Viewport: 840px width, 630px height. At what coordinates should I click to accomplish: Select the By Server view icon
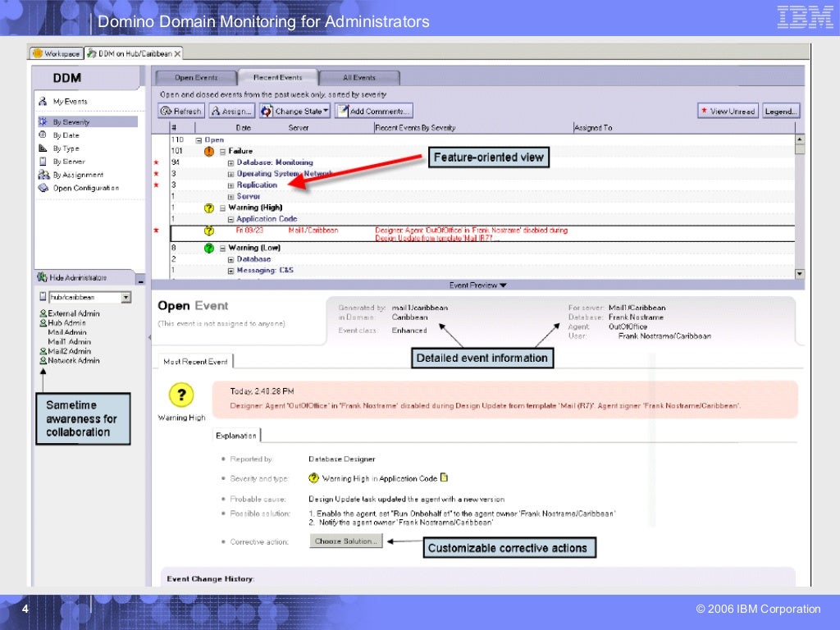click(x=43, y=162)
